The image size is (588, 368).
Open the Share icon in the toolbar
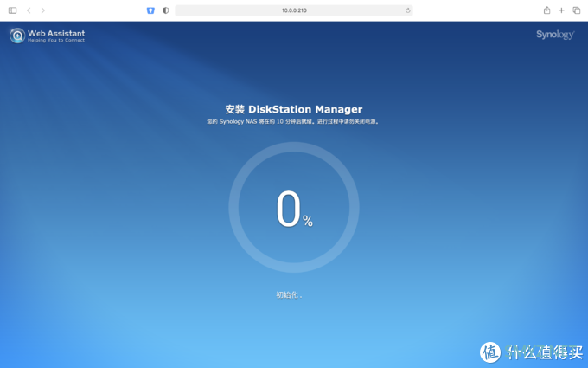coord(546,10)
